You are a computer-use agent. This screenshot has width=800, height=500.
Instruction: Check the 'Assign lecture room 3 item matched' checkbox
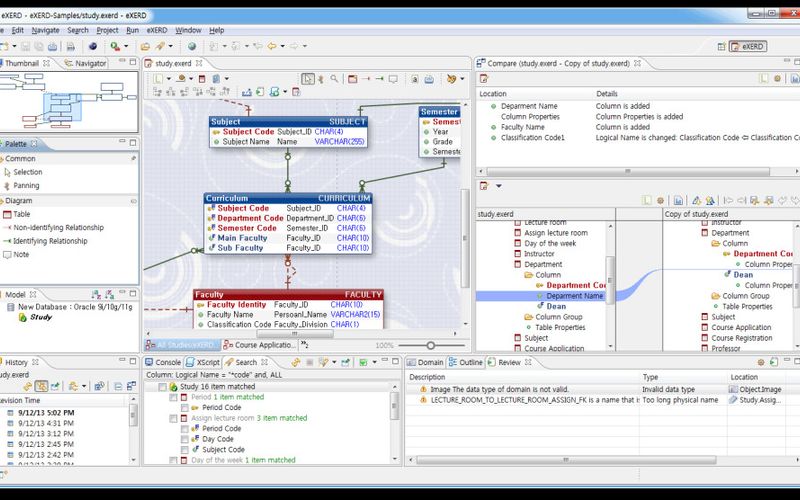click(173, 418)
